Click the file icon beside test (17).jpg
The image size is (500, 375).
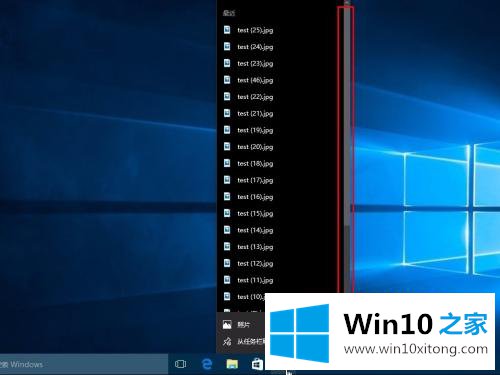(x=227, y=180)
